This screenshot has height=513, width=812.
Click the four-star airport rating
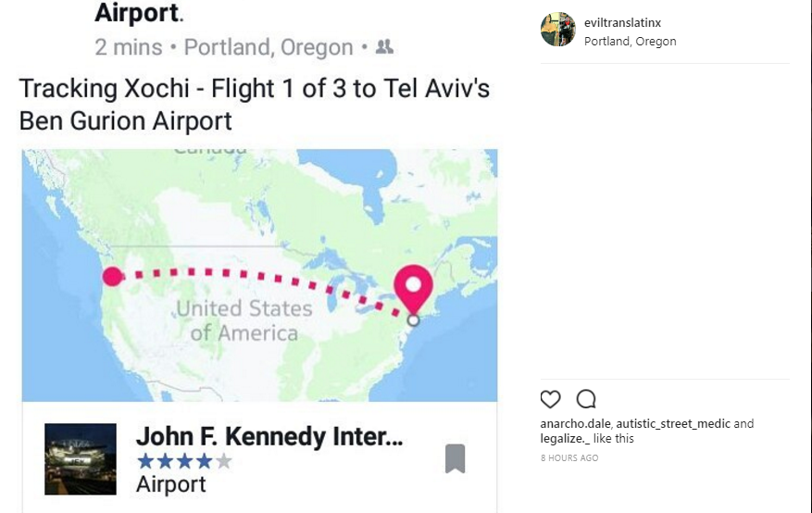click(184, 461)
